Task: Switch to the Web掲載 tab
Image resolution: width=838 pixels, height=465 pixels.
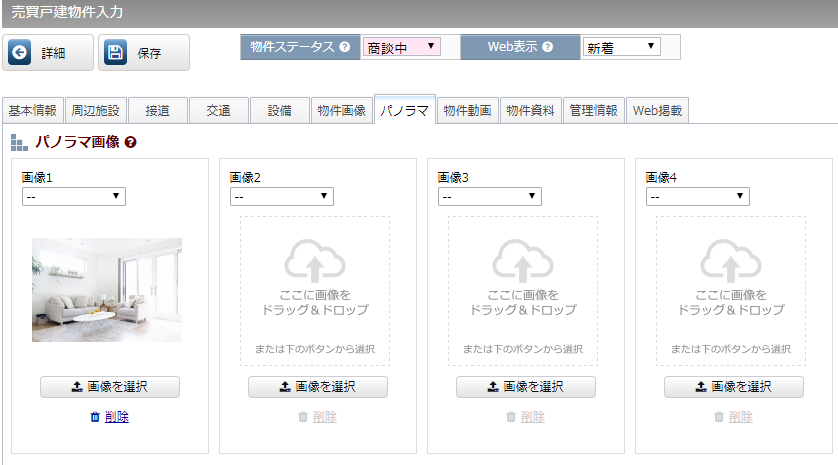Action: click(657, 111)
